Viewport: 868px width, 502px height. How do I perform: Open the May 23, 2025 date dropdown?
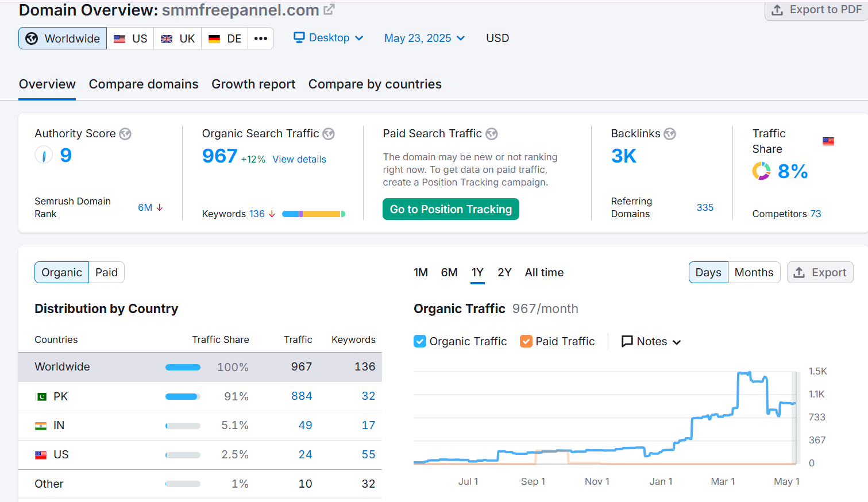point(425,38)
